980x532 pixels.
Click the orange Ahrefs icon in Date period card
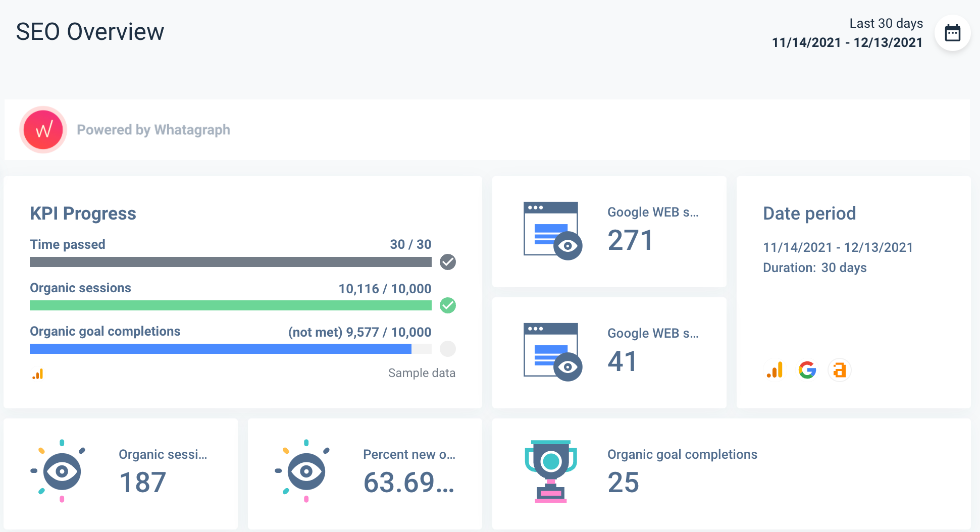point(840,370)
